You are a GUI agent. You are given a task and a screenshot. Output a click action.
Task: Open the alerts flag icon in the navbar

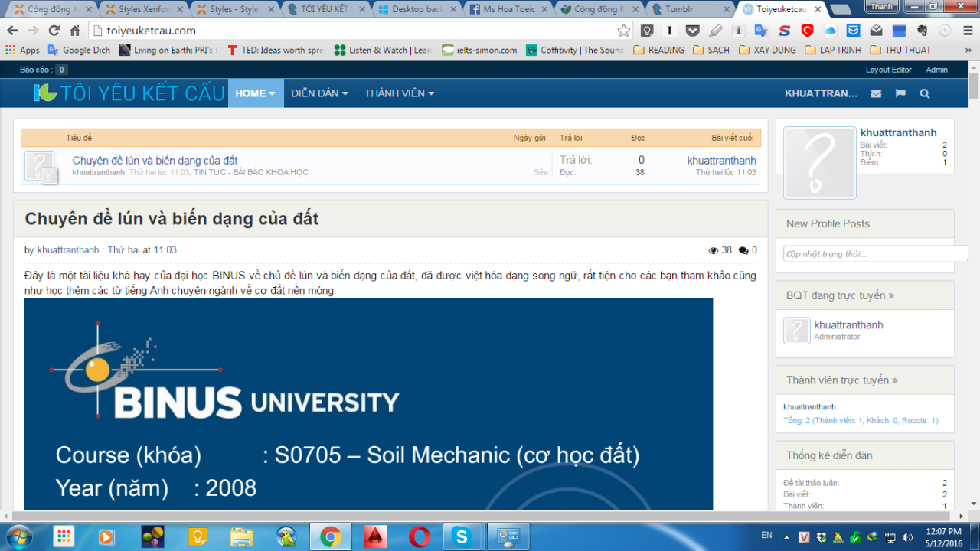[x=900, y=93]
